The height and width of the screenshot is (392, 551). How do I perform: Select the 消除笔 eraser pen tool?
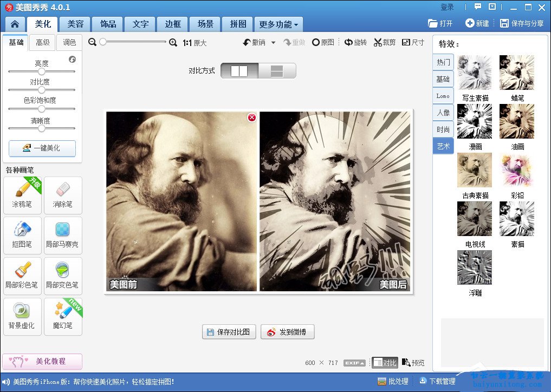63,195
